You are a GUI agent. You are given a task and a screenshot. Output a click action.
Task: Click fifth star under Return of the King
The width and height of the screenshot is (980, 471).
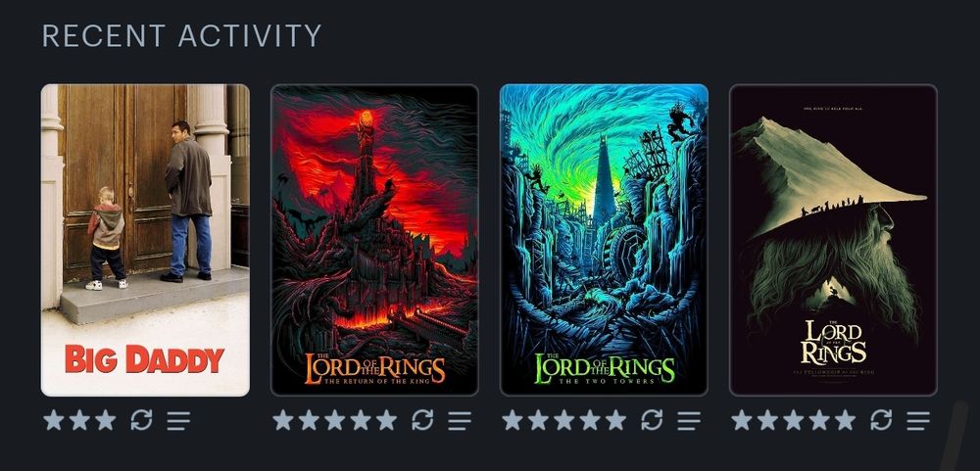tap(386, 420)
